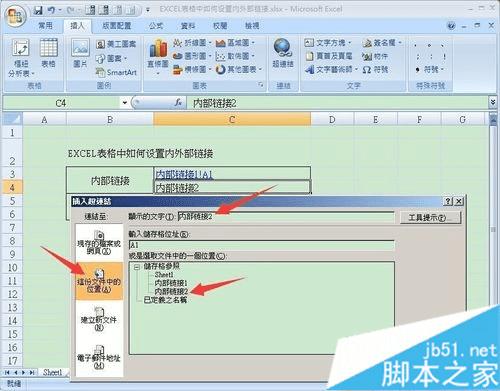Image resolution: width=500 pixels, height=391 pixels.
Task: Open the shapes (圖案) gallery
Action: click(x=111, y=58)
